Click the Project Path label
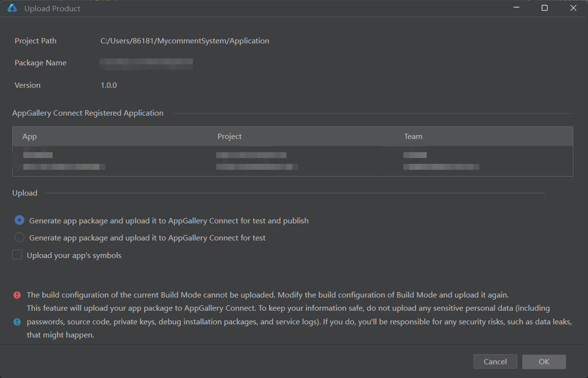588x378 pixels. (x=36, y=41)
